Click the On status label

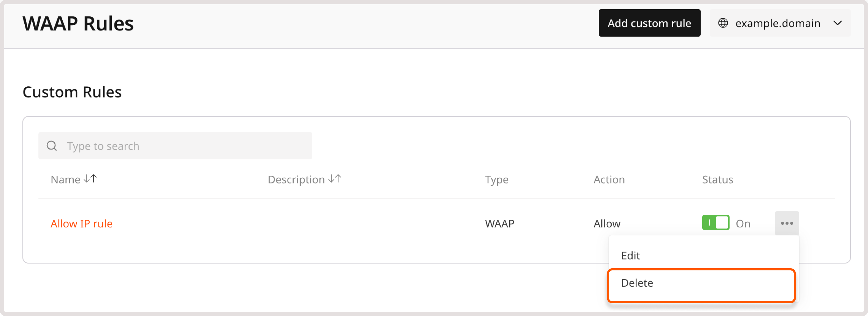tap(743, 223)
